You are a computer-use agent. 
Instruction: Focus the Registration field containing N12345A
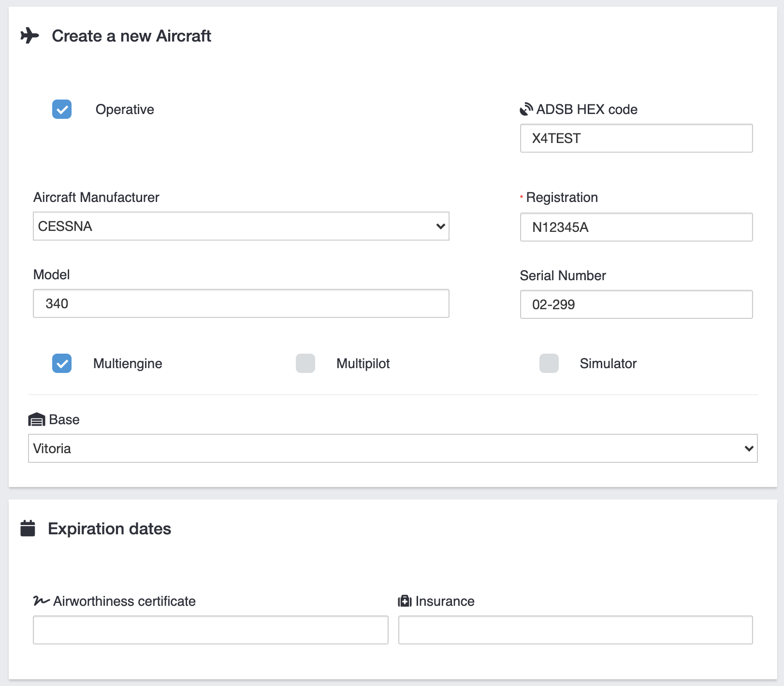[636, 227]
